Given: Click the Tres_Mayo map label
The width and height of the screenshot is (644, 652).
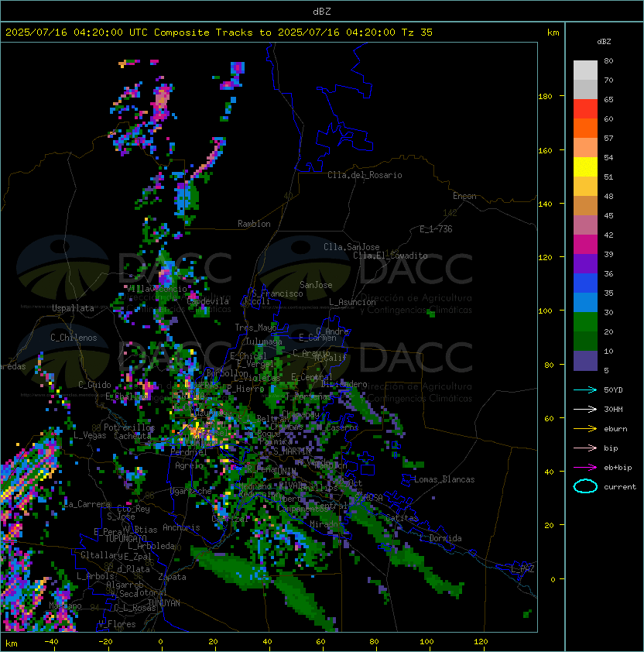Looking at the screenshot, I should pos(255,328).
